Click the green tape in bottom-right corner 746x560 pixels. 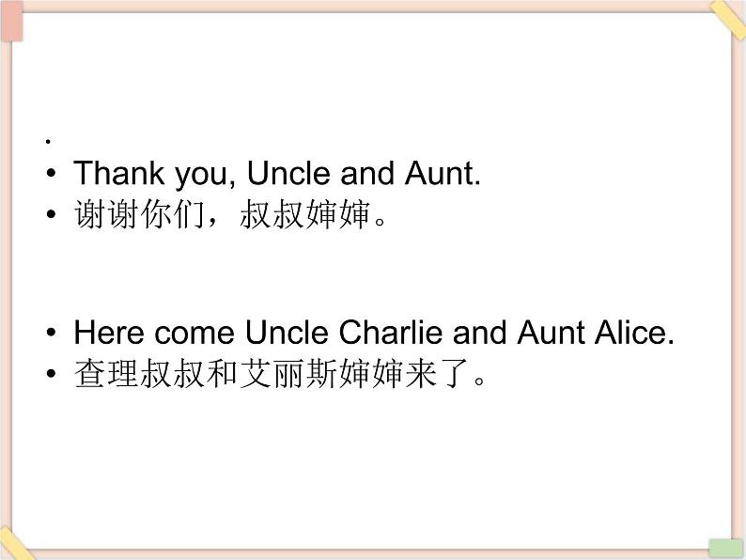coord(724,548)
